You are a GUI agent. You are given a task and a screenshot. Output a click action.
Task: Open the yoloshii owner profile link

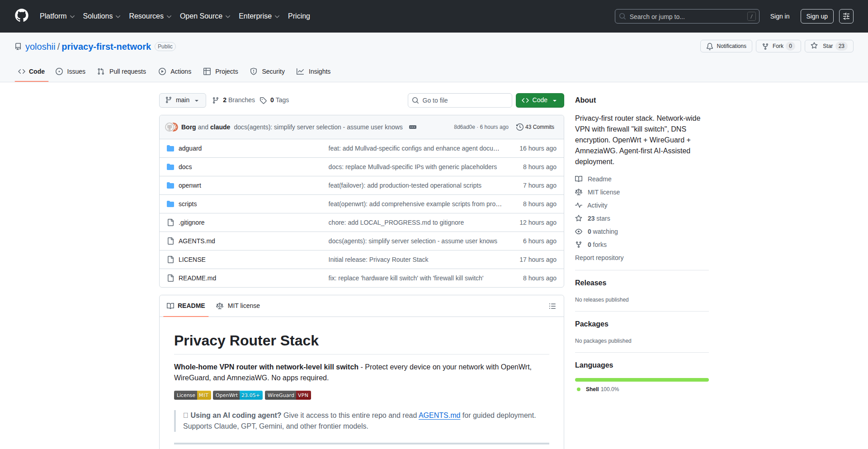(x=40, y=47)
